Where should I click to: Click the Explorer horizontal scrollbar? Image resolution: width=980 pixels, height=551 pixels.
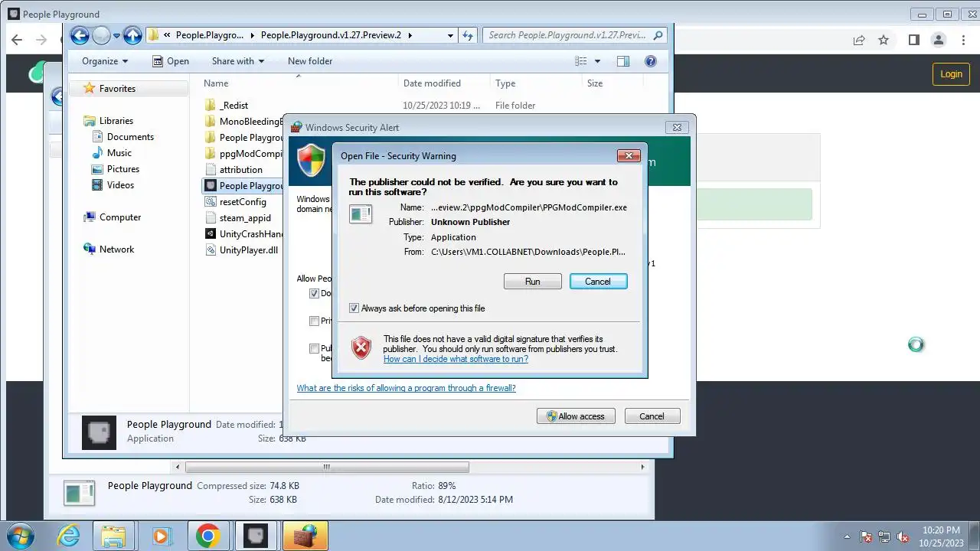(327, 467)
